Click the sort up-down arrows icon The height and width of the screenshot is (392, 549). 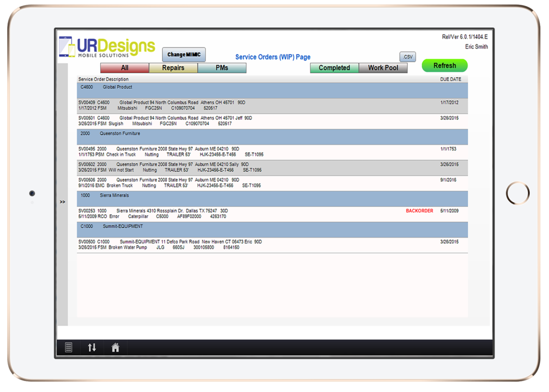pos(92,347)
